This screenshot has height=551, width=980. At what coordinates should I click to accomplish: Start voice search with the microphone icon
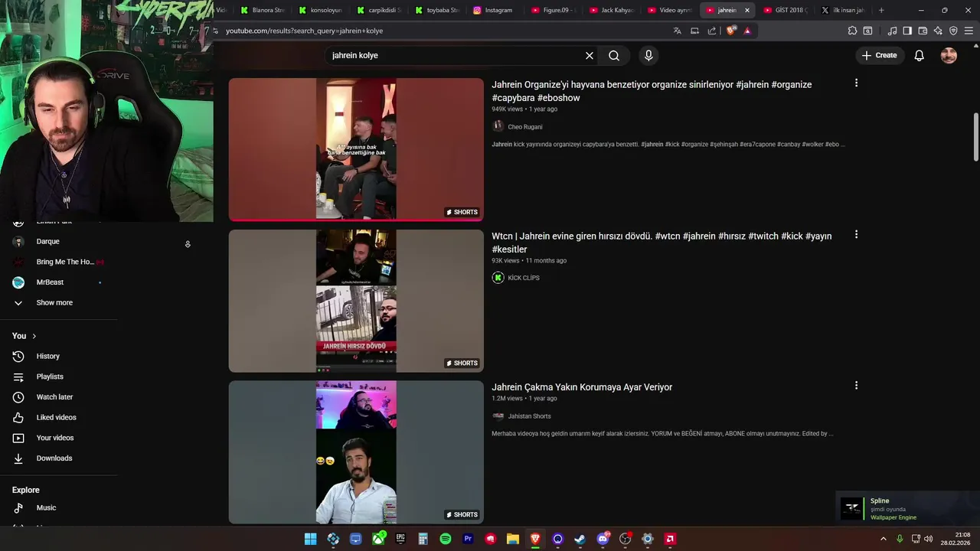648,55
